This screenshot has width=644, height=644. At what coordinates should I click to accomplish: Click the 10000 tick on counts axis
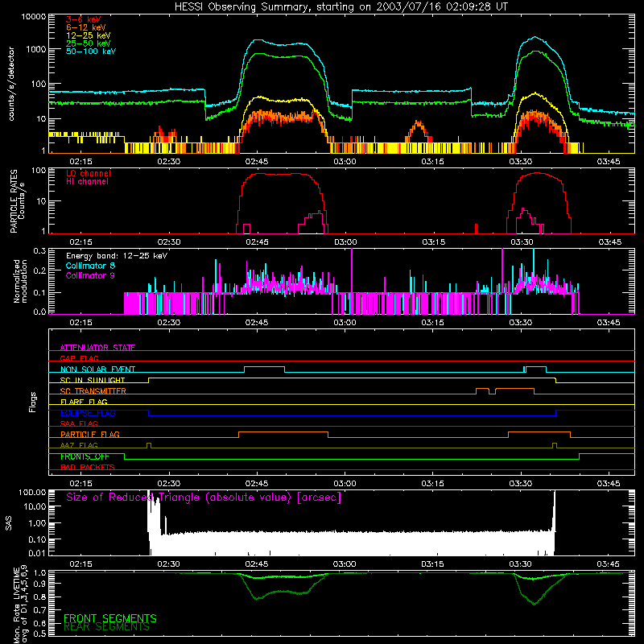tap(34, 17)
